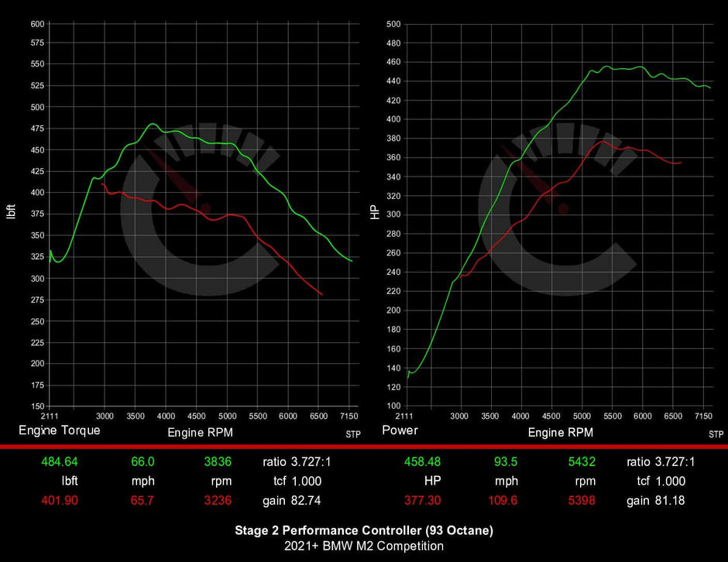Select 4000 RPM tick under torque chart

(x=166, y=416)
